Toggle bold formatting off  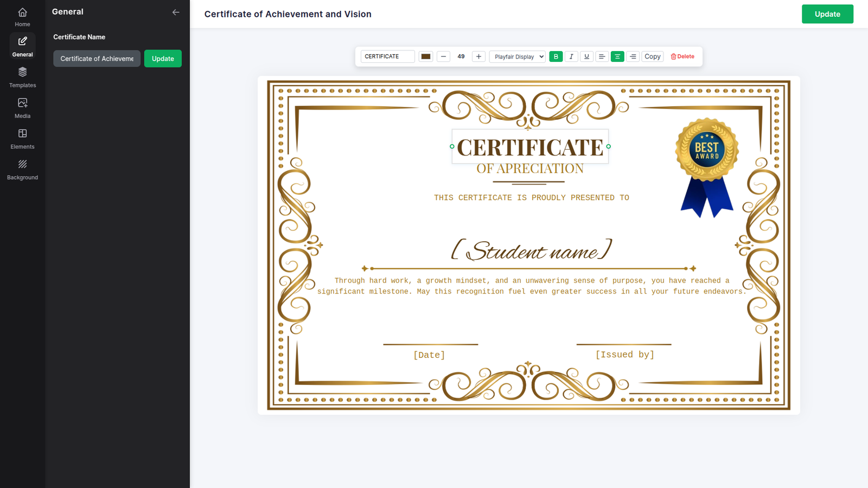tap(556, 56)
